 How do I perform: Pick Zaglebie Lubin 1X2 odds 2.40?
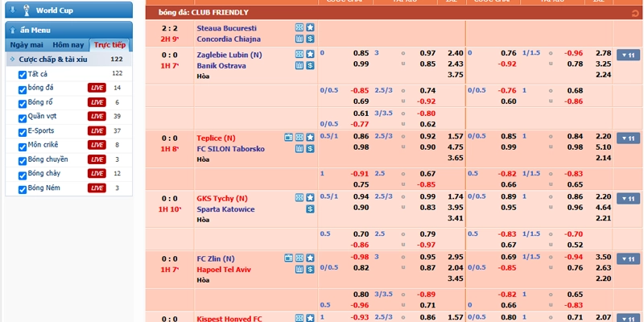[456, 53]
